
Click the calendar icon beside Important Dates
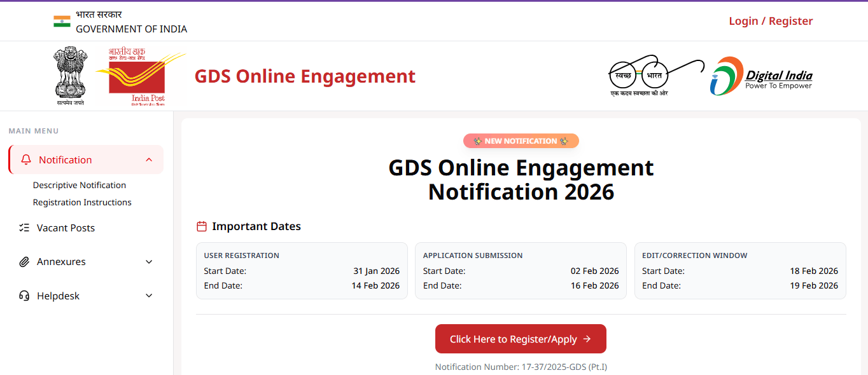202,226
